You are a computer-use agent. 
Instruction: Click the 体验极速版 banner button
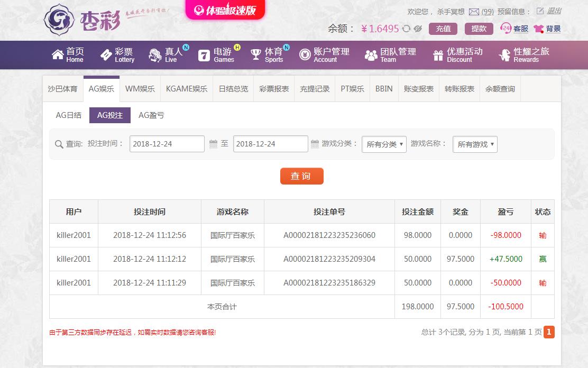pyautogui.click(x=225, y=10)
